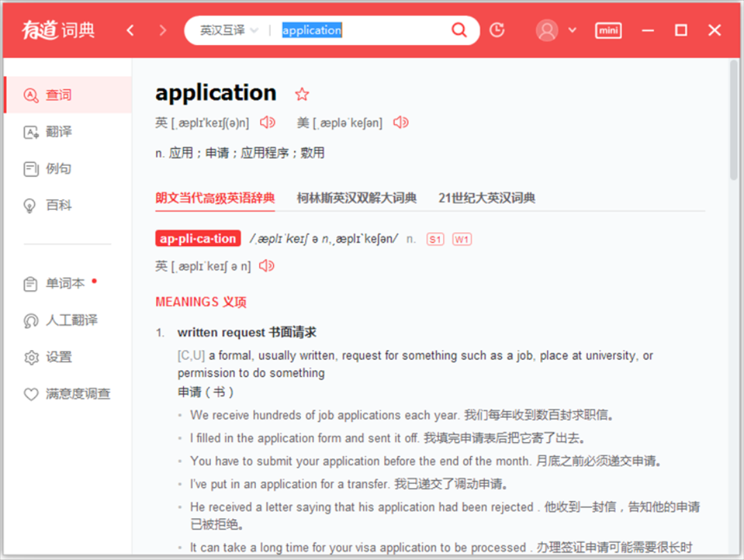Play the British pronunciation of application
Viewport: 744px width, 560px height.
pos(267,122)
